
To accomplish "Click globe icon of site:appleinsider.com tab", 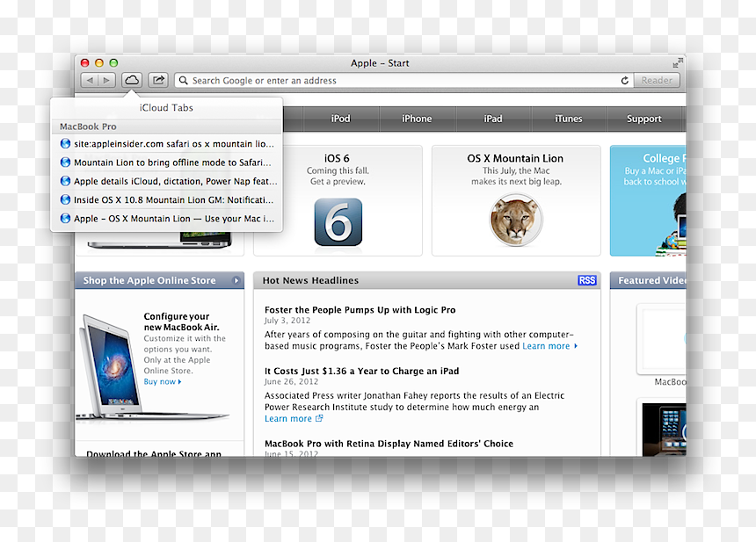I will [x=65, y=143].
